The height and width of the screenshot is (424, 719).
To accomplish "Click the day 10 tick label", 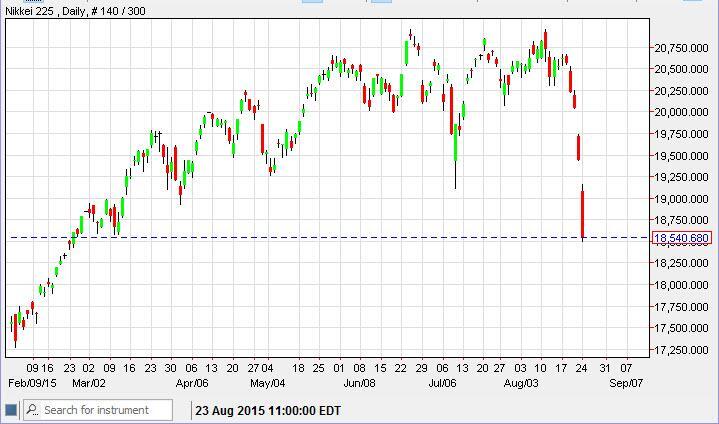I will [x=540, y=368].
